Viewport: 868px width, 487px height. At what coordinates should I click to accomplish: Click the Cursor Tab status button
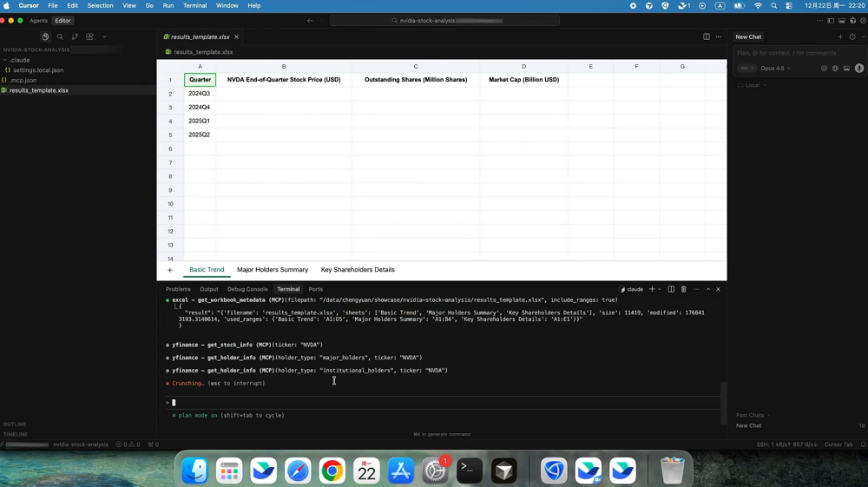click(838, 444)
